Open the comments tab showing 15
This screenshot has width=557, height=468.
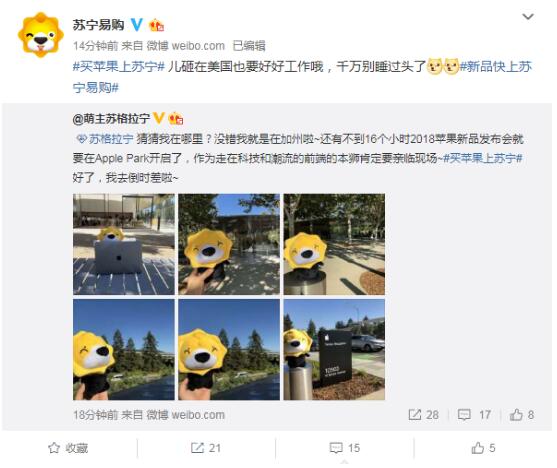click(x=345, y=448)
